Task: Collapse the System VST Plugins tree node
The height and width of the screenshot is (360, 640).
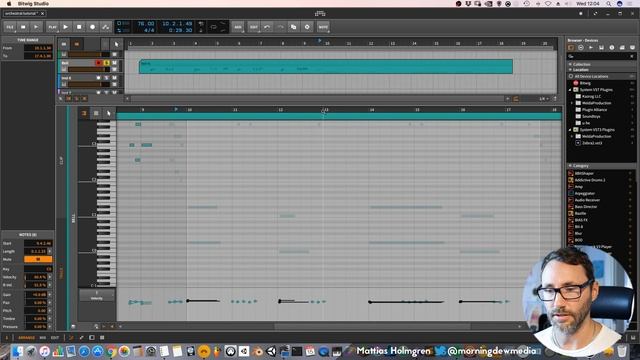Action: [x=570, y=89]
